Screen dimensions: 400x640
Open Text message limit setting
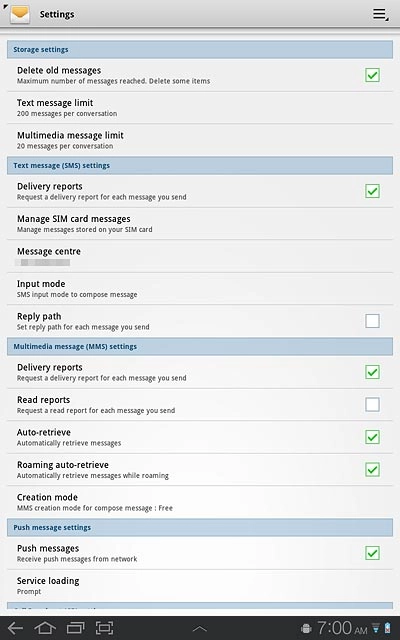pyautogui.click(x=200, y=108)
